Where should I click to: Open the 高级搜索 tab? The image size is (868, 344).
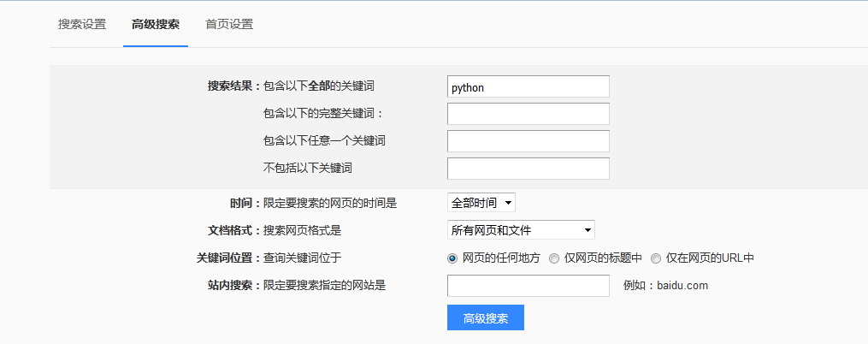[x=156, y=24]
